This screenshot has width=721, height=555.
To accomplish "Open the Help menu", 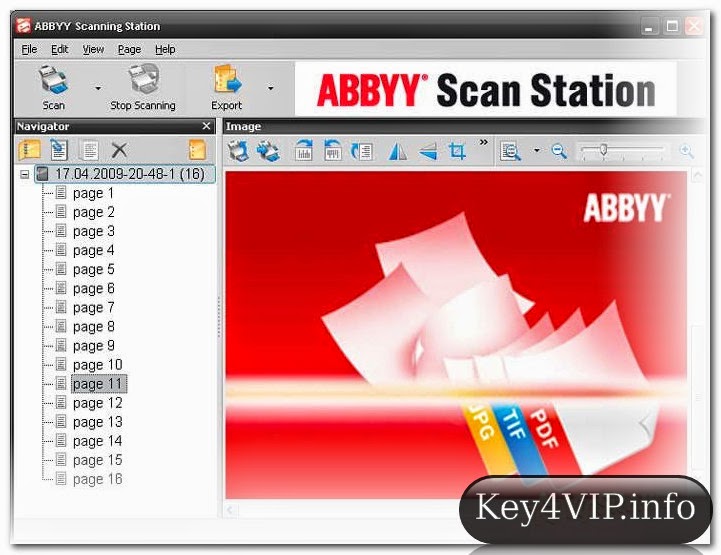I will tap(165, 49).
